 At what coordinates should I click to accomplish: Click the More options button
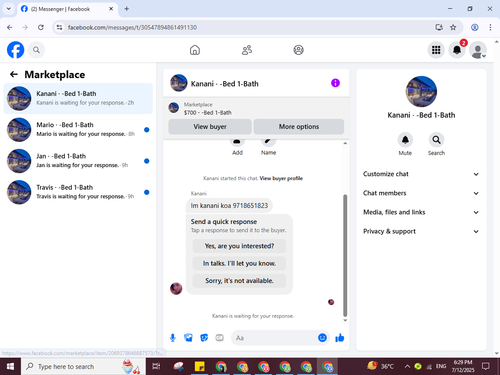(299, 127)
